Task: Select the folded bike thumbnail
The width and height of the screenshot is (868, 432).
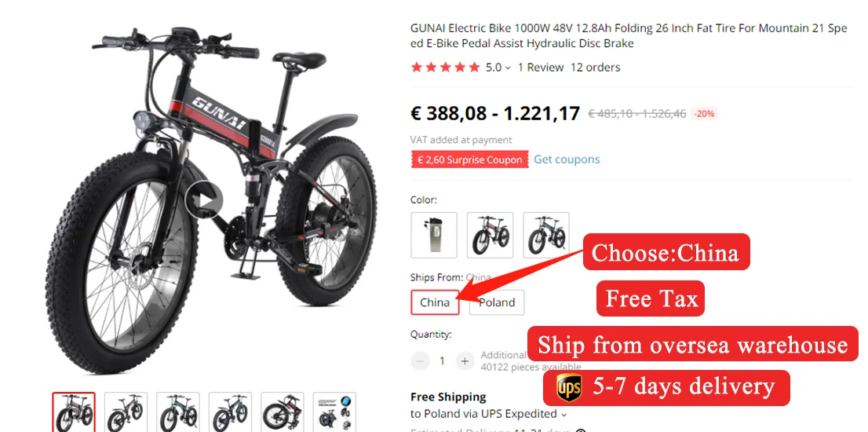Action: pyautogui.click(x=282, y=412)
